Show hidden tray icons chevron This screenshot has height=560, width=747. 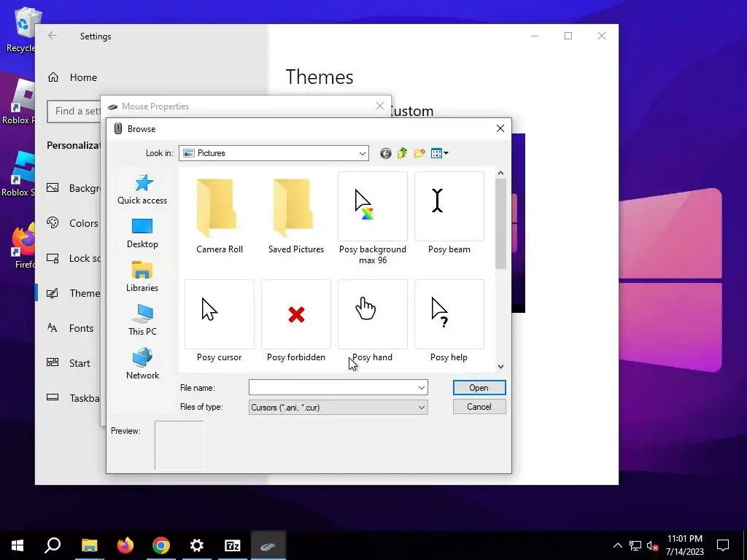pos(617,545)
